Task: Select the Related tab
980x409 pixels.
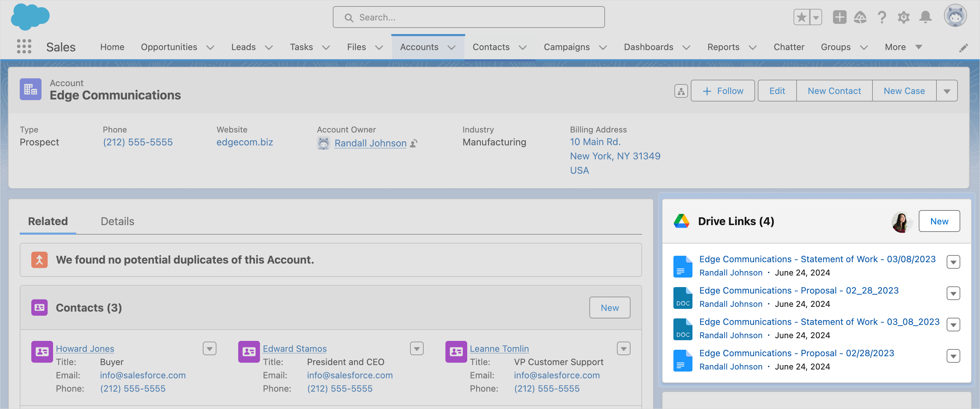Action: point(48,221)
